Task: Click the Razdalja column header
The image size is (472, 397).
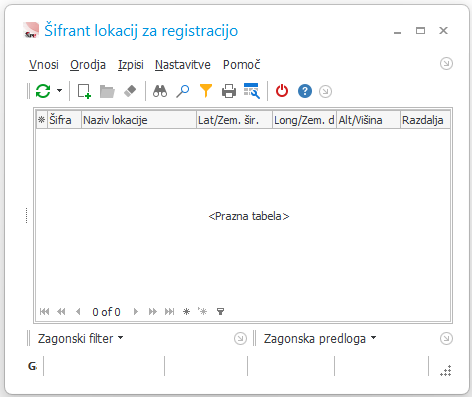Action: point(425,120)
